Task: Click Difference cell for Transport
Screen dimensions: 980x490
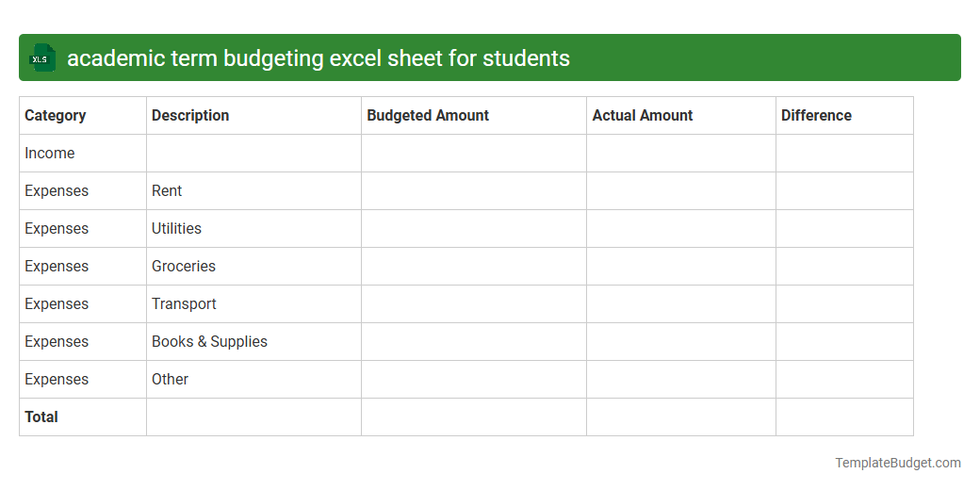Action: (x=844, y=303)
